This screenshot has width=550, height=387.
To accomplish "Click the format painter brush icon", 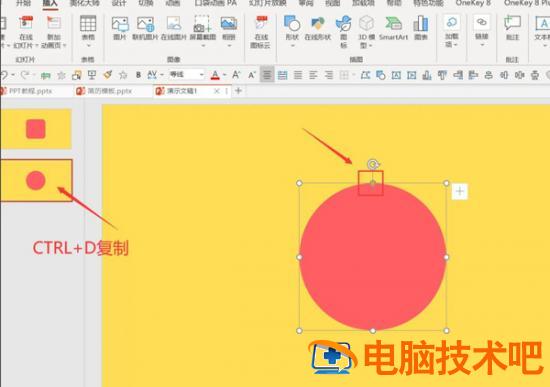I will click(x=108, y=75).
